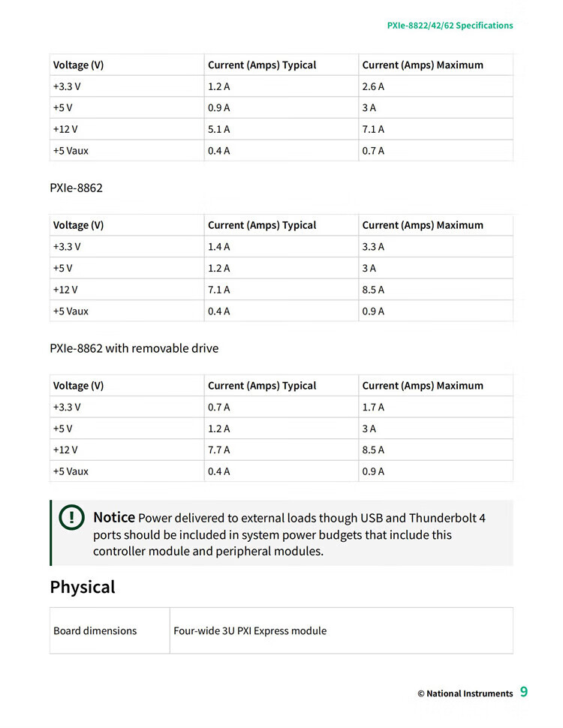
Task: Click Current (Amps) Maximum header in bottom table
Action: tap(423, 386)
